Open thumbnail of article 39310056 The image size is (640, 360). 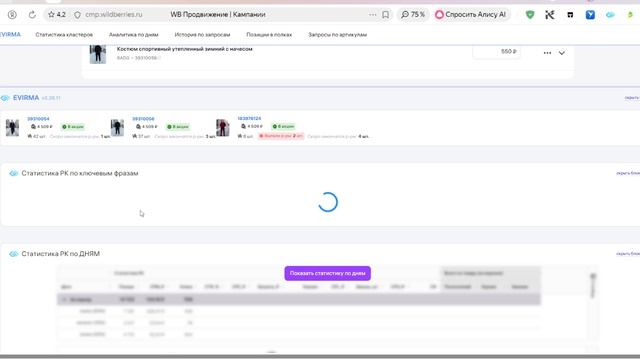click(x=117, y=128)
